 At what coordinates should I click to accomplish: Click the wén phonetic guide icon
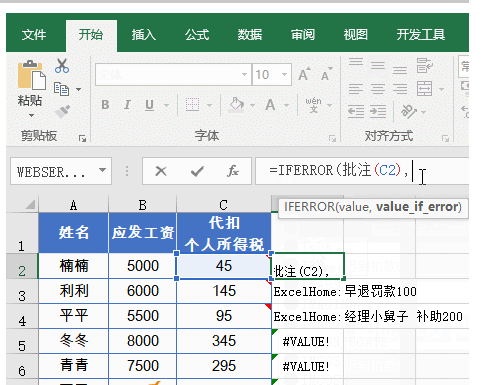[x=313, y=105]
